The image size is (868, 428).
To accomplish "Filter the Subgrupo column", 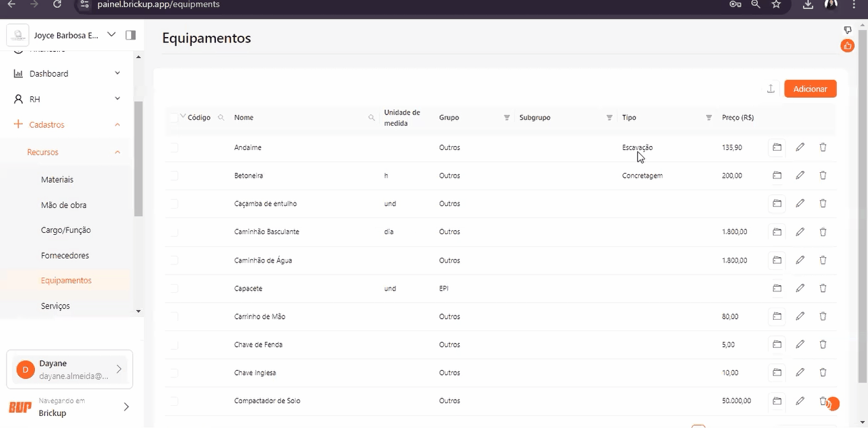I will pyautogui.click(x=609, y=118).
